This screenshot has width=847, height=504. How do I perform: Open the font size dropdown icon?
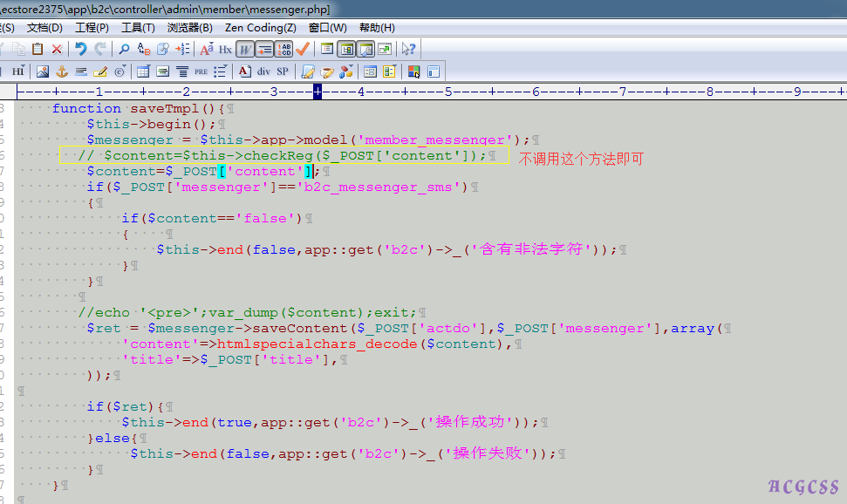(206, 49)
